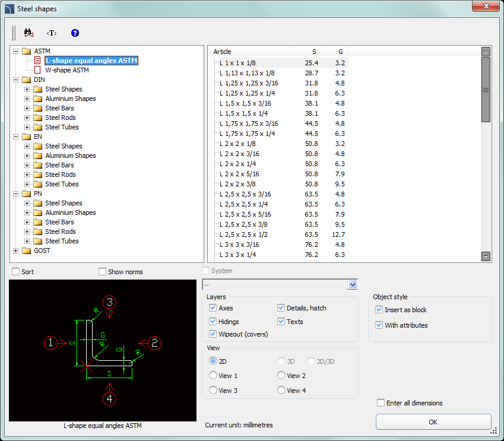Enable the Sort checkbox

coord(16,272)
